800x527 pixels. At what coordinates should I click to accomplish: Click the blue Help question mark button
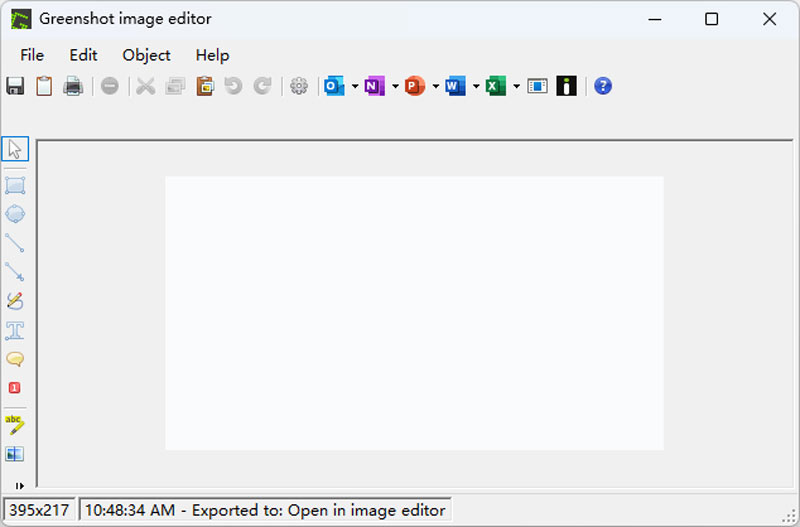point(602,86)
